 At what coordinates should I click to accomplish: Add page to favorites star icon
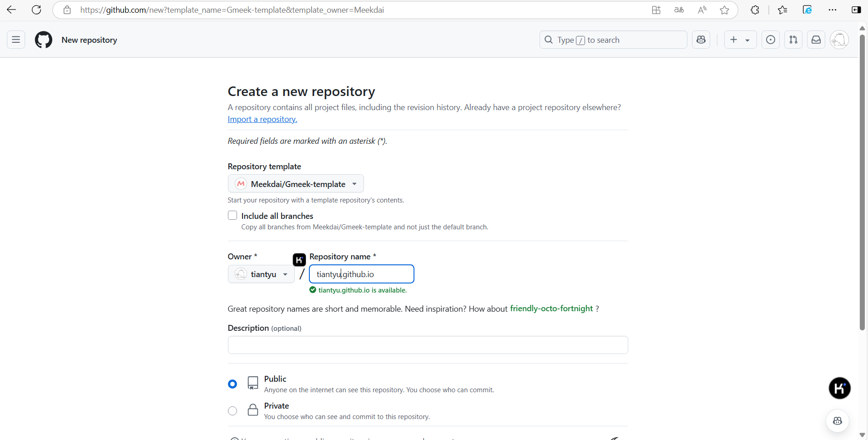725,10
